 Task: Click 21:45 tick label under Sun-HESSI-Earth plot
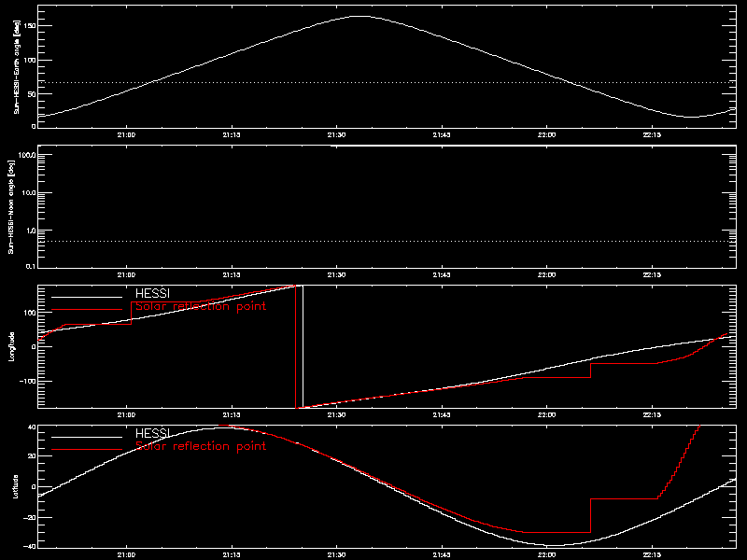click(x=442, y=135)
